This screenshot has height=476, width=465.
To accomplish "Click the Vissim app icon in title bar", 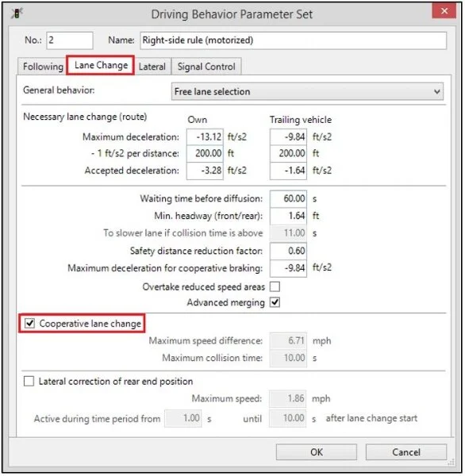I will coord(17,13).
